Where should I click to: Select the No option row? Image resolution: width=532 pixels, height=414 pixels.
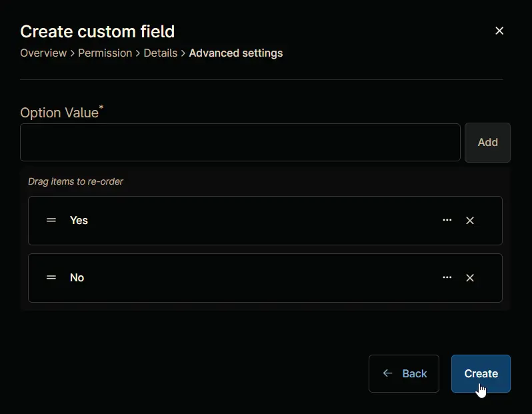pyautogui.click(x=265, y=278)
